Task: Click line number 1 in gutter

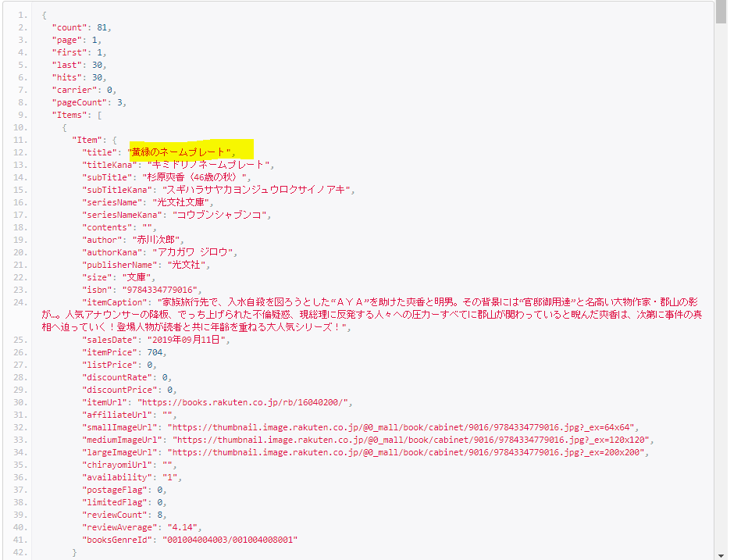Action: point(22,15)
